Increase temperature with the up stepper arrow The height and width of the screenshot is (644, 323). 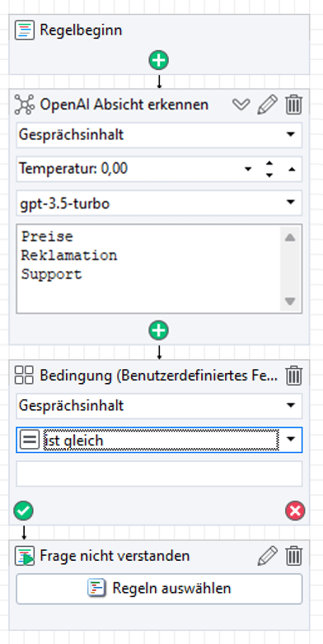click(269, 163)
